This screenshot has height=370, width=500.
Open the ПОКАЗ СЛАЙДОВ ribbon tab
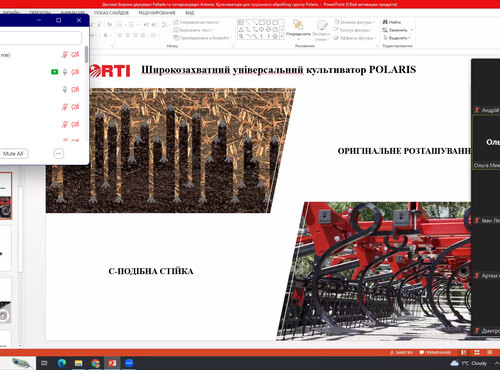coord(111,13)
